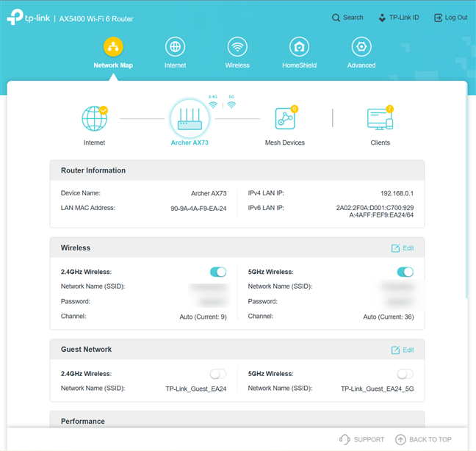Turn off 2.4GHz Wireless toggle in Wireless section
This screenshot has height=451, width=476.
218,272
